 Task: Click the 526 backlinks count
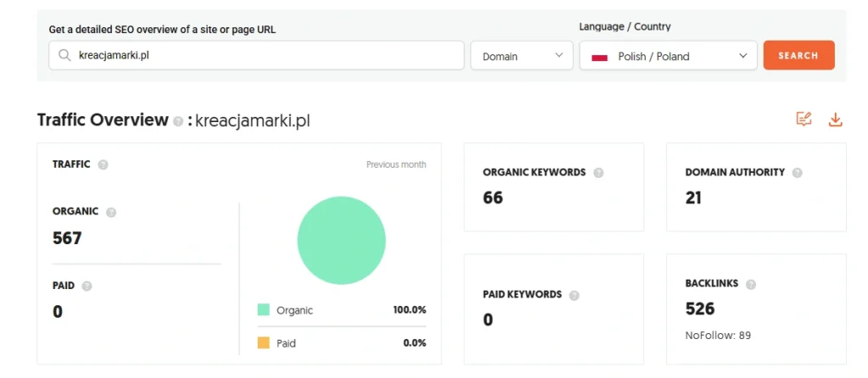tap(700, 309)
